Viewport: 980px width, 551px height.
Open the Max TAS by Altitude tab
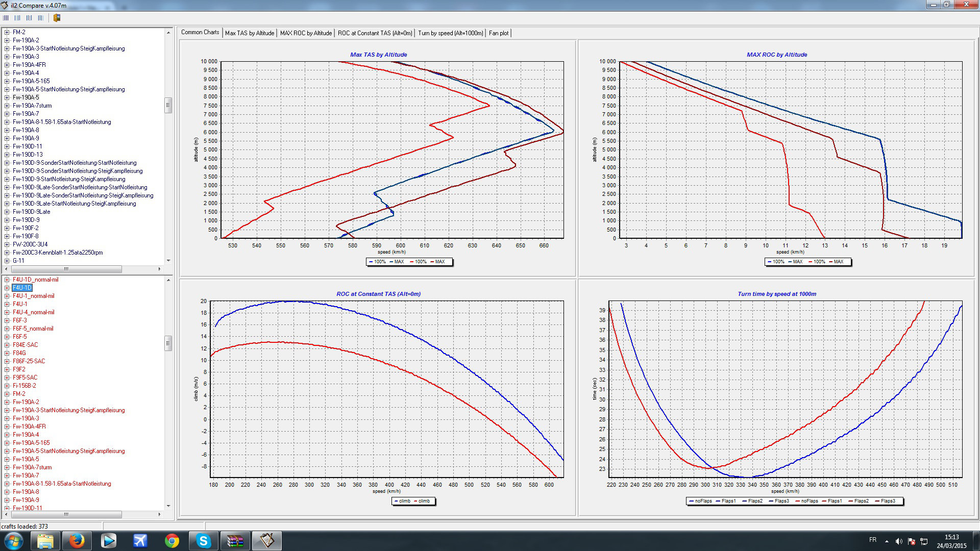click(x=250, y=33)
